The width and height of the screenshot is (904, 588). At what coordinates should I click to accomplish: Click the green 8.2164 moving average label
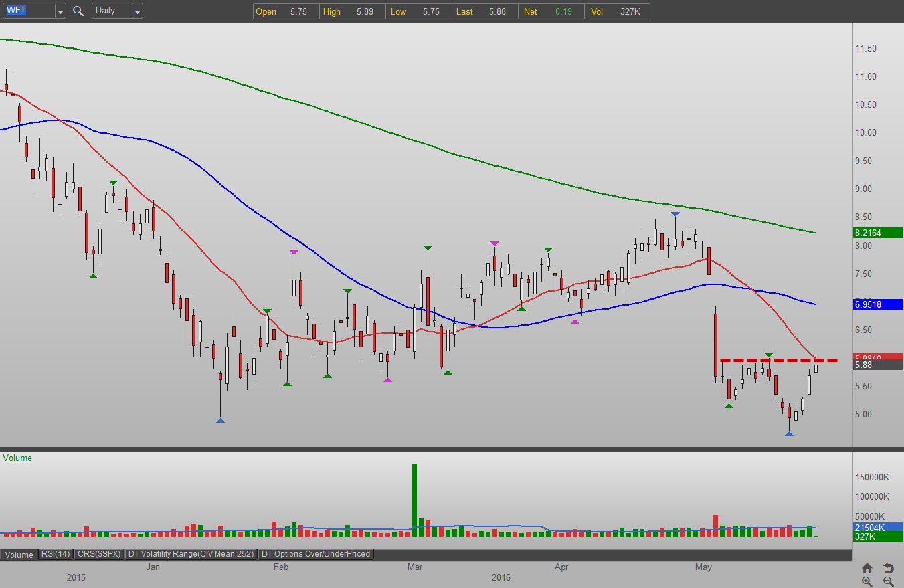[x=879, y=233]
